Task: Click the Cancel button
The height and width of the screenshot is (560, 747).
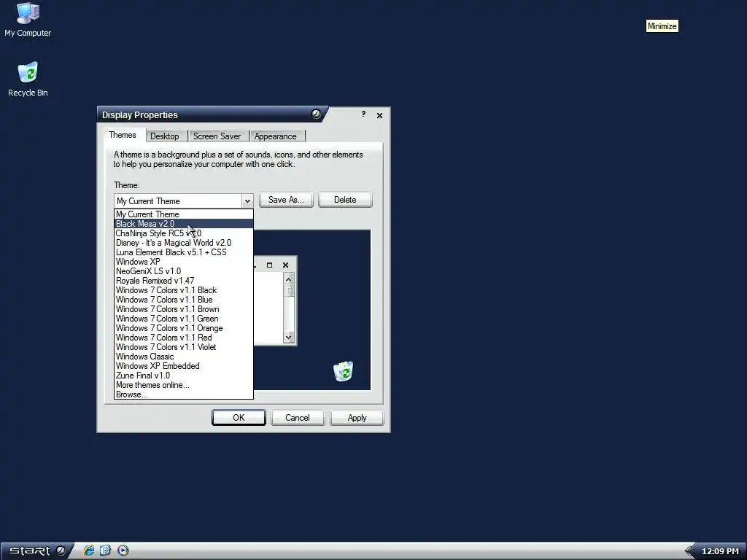Action: pyautogui.click(x=298, y=418)
